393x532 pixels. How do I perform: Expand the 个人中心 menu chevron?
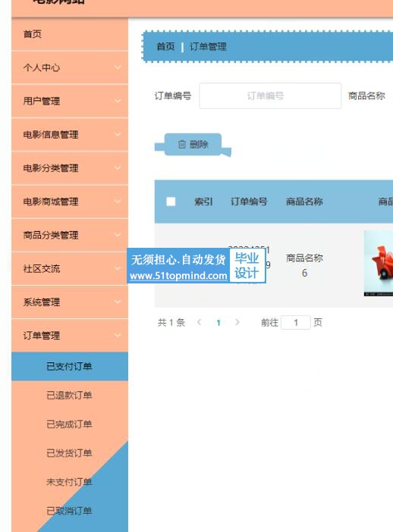click(x=118, y=67)
